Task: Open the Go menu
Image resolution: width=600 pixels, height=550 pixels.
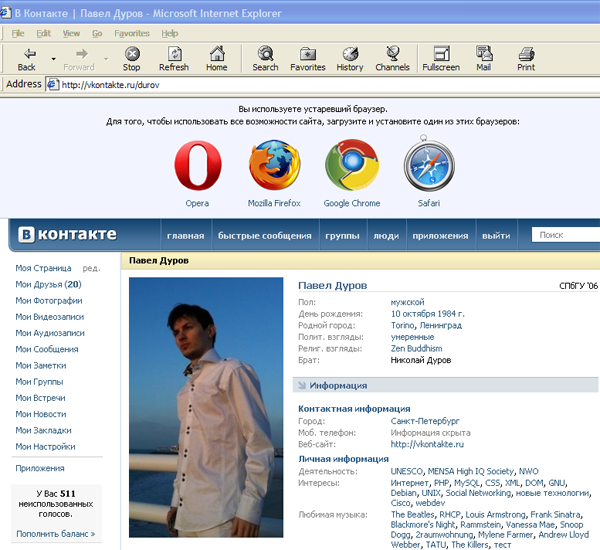Action: [97, 33]
